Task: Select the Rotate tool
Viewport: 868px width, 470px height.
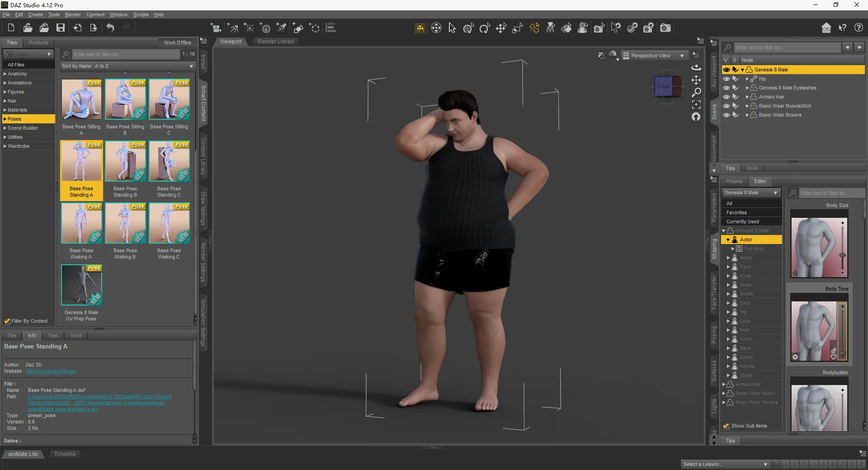Action: [x=485, y=28]
